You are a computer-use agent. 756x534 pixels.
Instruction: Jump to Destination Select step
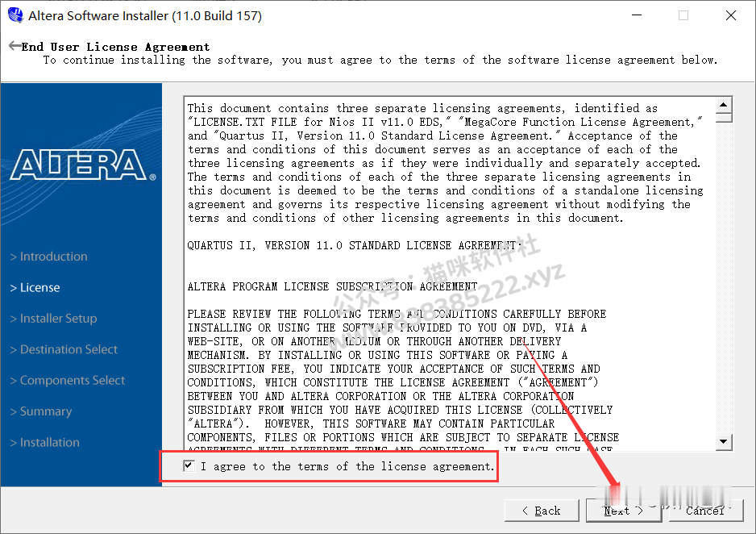tap(64, 349)
